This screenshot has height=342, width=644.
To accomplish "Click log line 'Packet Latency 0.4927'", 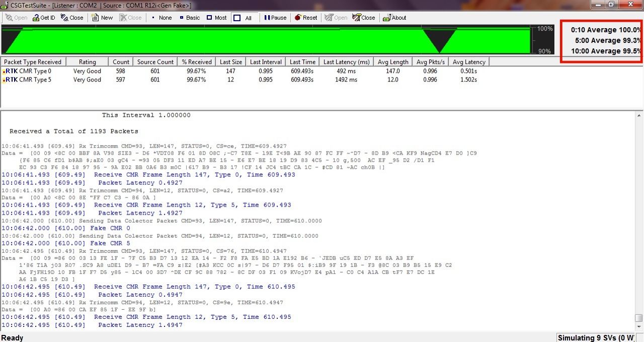I will (91, 183).
